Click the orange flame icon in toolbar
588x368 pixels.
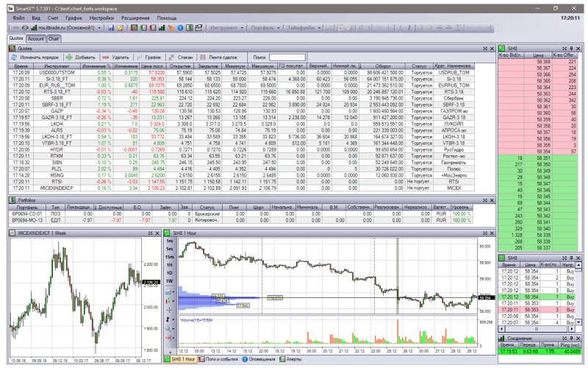(171, 28)
